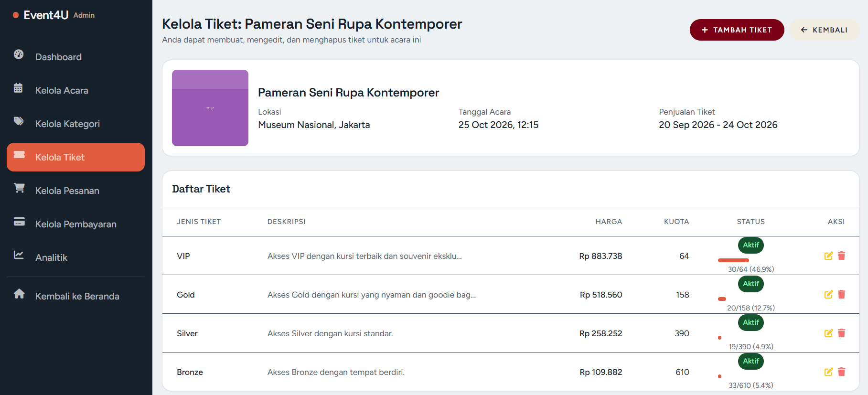Click the chart icon beside Analitik
The width and height of the screenshot is (868, 395).
coord(19,255)
